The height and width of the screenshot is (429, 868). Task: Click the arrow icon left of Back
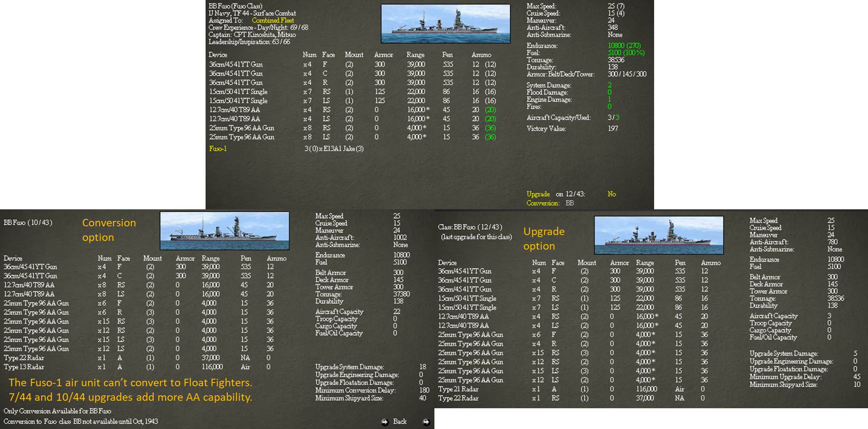tap(385, 422)
